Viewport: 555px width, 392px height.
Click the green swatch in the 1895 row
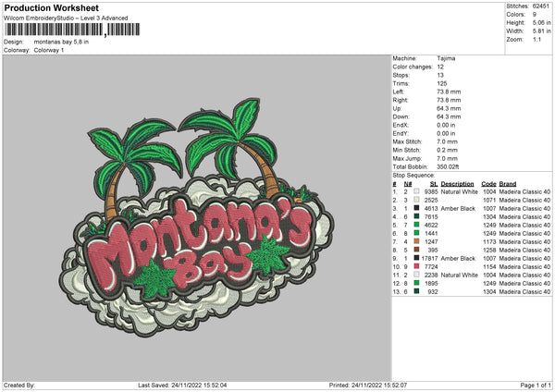coord(416,283)
